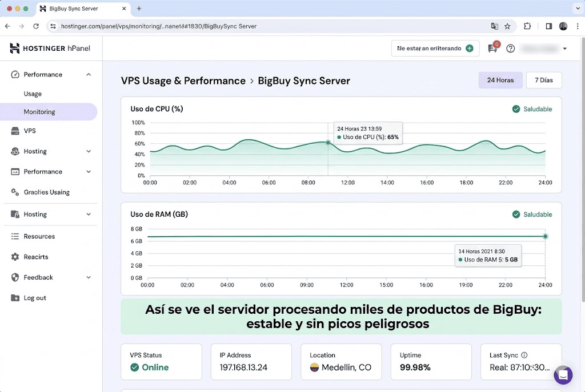The height and width of the screenshot is (392, 585).
Task: Click the Reacirts gear icon
Action: [x=15, y=257]
